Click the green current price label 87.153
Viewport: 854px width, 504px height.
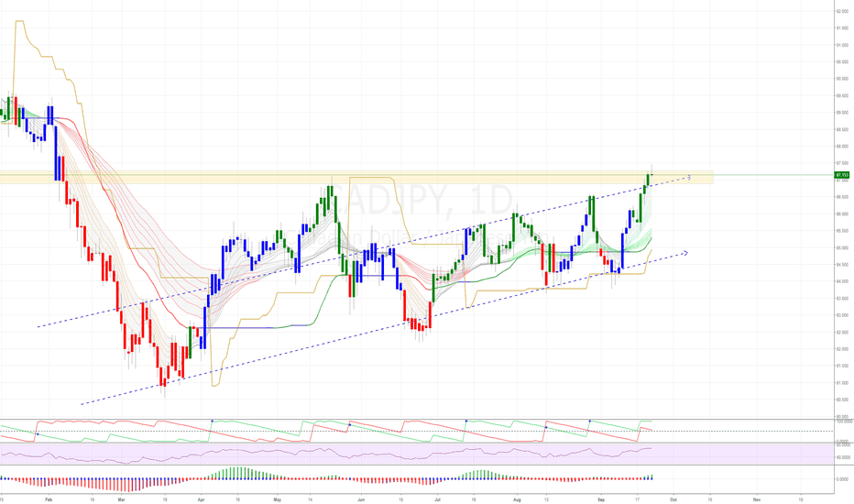842,175
